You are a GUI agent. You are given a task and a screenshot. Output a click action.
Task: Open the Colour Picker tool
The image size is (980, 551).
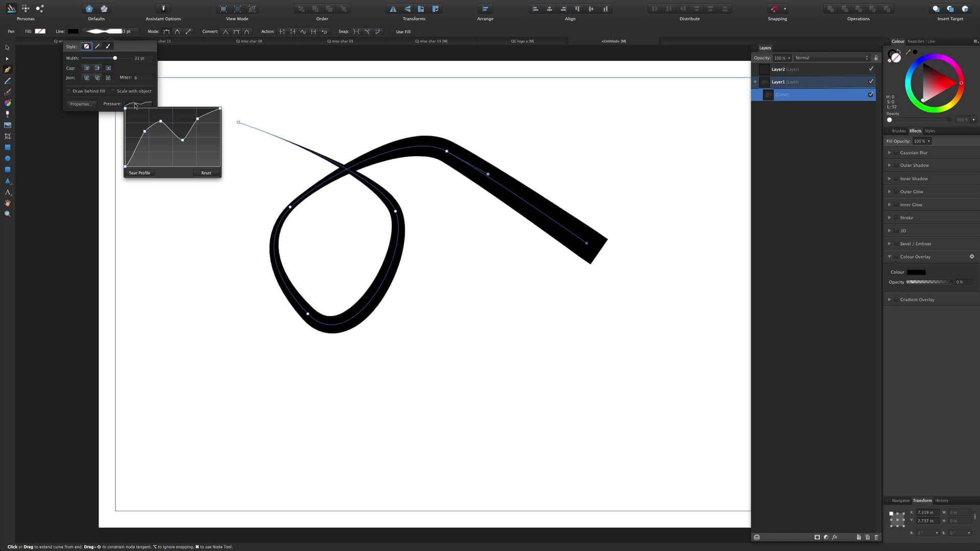pos(8,103)
